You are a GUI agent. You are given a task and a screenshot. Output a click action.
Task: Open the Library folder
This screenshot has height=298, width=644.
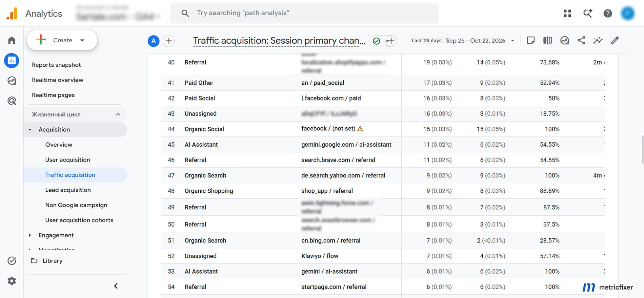[47, 261]
